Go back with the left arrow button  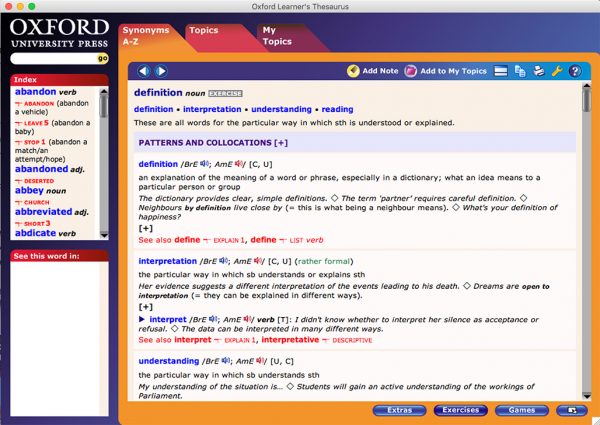click(143, 71)
